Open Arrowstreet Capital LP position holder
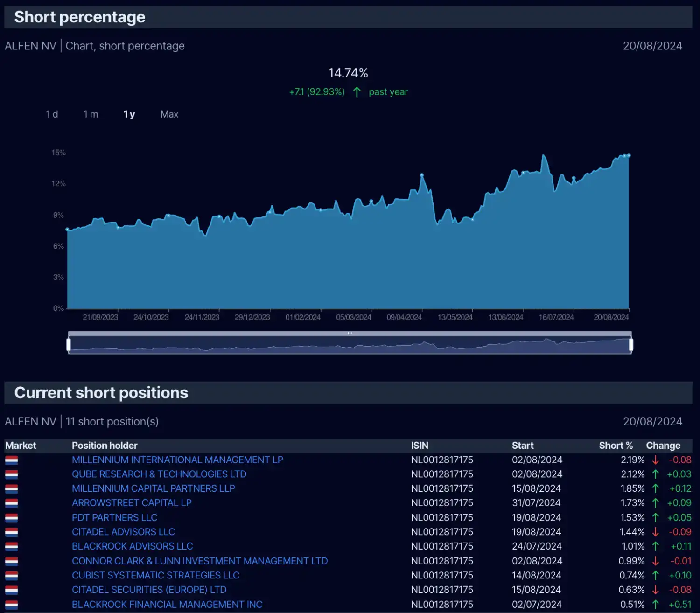This screenshot has height=613, width=700. pos(132,503)
